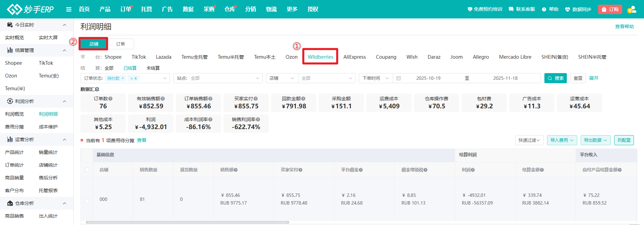Open the 站点 dropdown
644x225 pixels.
218,78
